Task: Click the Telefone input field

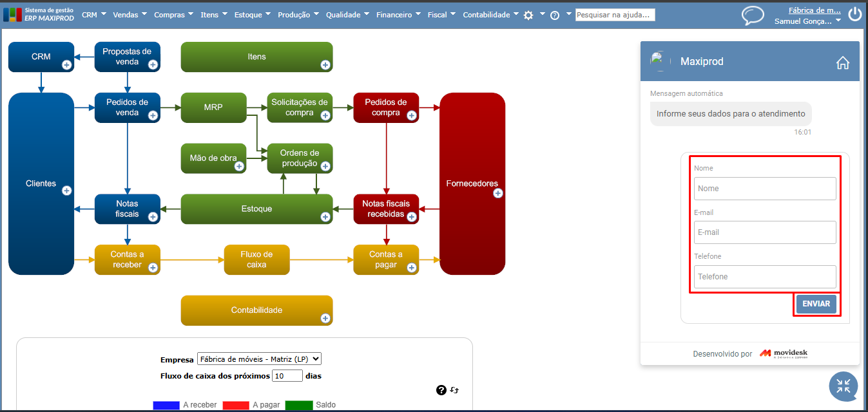Action: pos(765,277)
